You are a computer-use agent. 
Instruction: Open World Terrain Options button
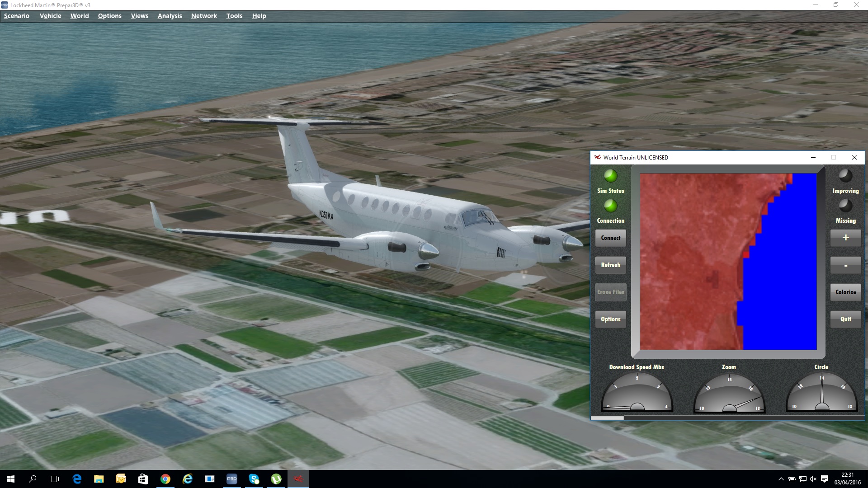[611, 319]
